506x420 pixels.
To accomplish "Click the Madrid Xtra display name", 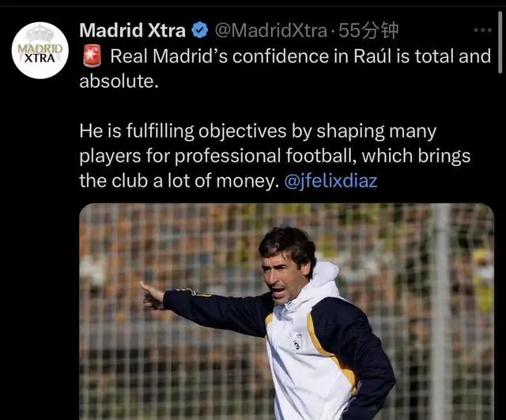I will (132, 31).
